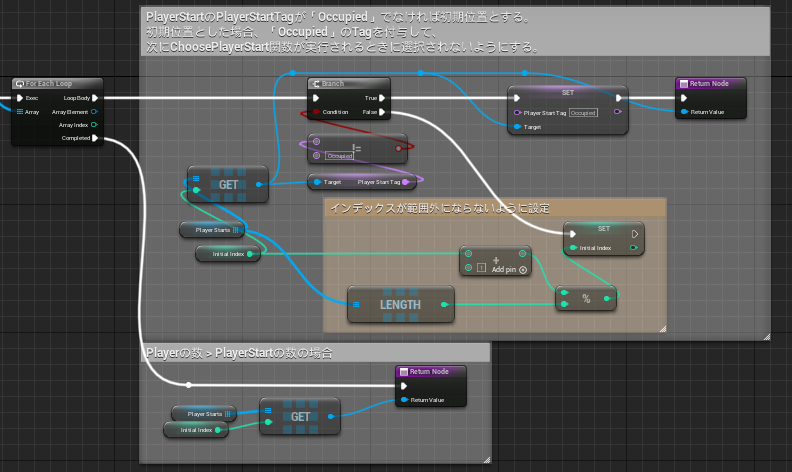Click the Branch node icon in header
This screenshot has width=792, height=472.
tap(316, 84)
